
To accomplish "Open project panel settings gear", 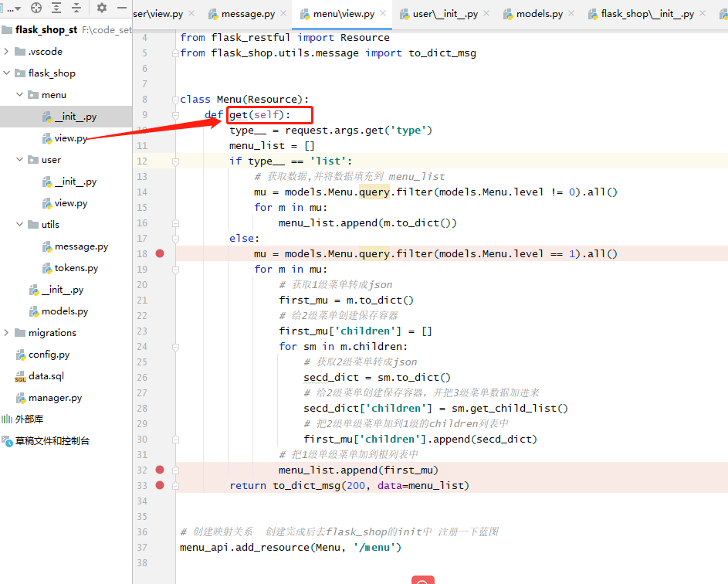I will click(x=102, y=8).
